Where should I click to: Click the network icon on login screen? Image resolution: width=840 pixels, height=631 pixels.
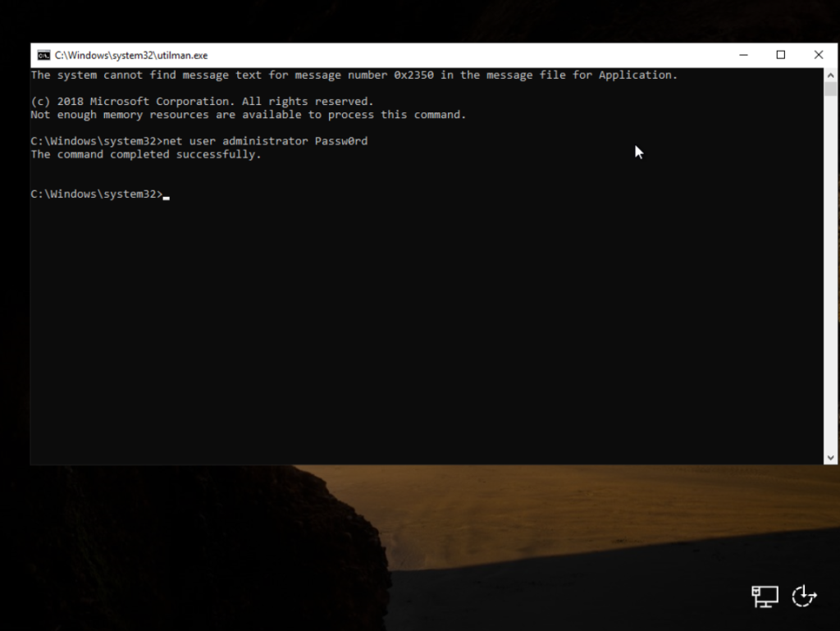tap(765, 597)
